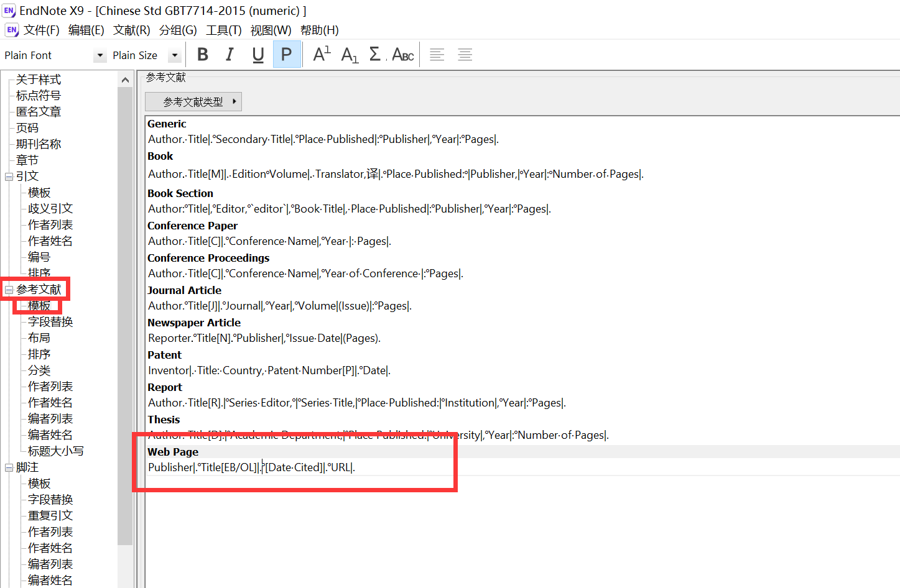Collapse the 引文 tree node

[x=9, y=177]
